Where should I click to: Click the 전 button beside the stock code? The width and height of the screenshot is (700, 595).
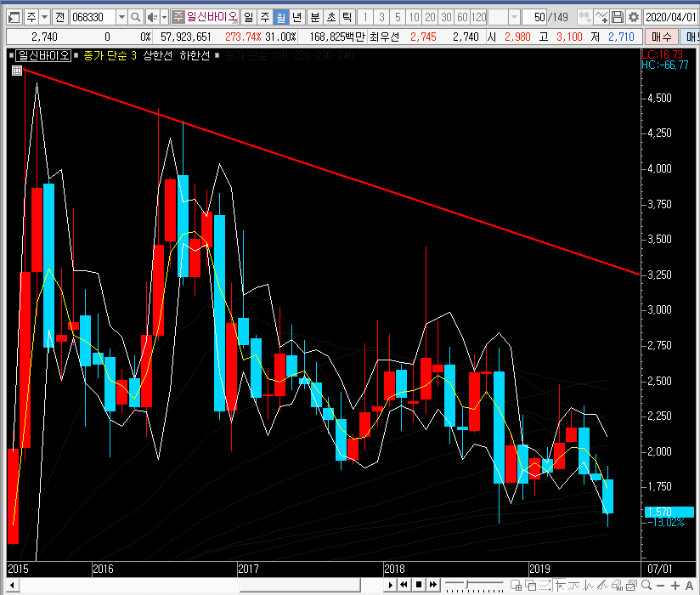(x=59, y=17)
